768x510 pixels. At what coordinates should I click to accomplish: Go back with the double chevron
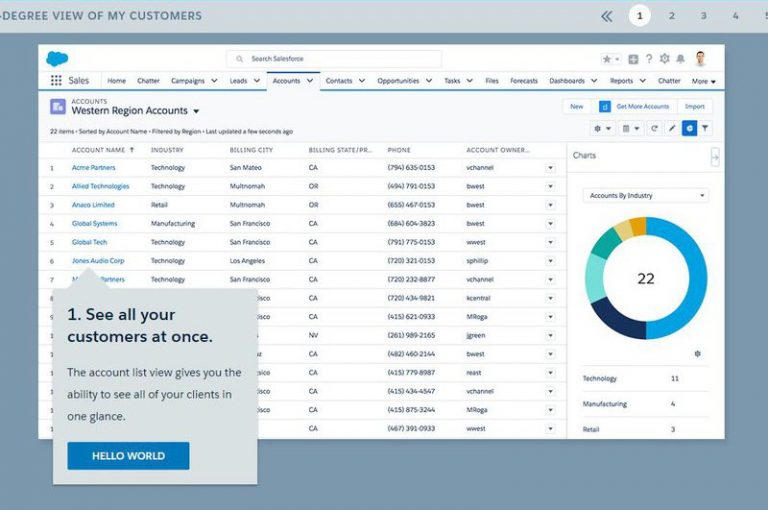pyautogui.click(x=606, y=16)
